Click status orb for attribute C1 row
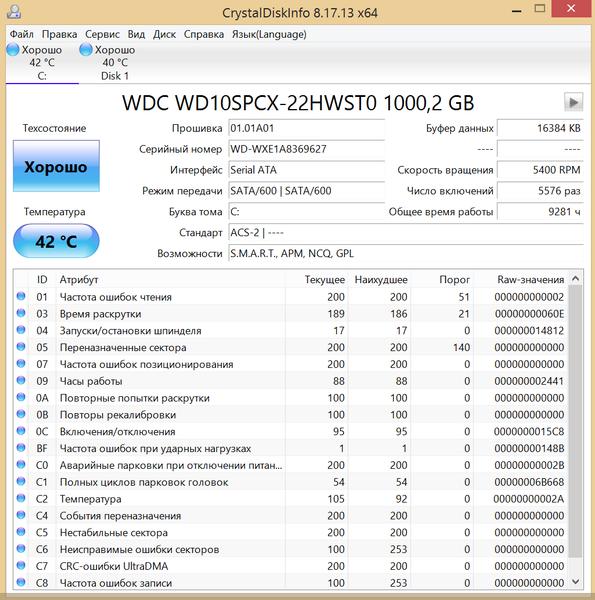 (x=21, y=481)
